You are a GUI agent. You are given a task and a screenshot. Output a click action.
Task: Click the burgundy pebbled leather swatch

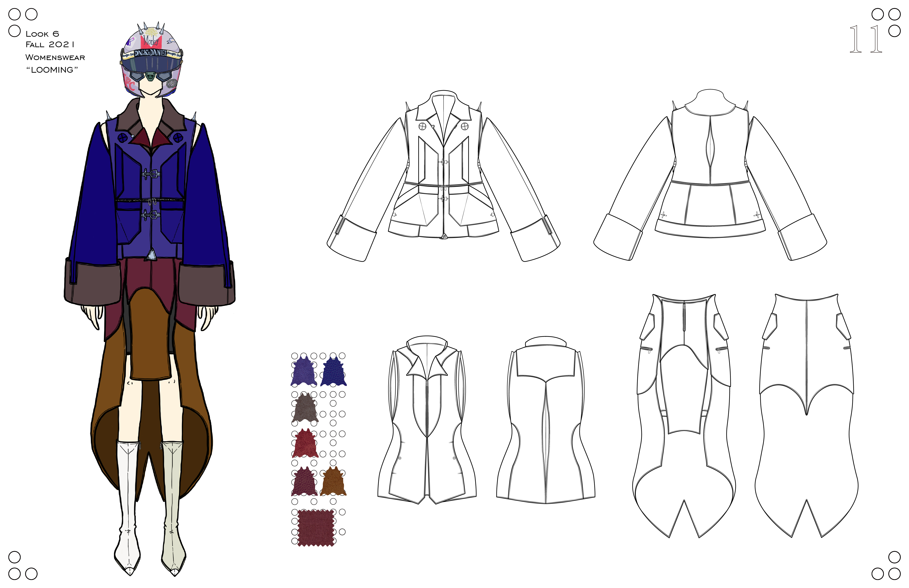pyautogui.click(x=304, y=482)
